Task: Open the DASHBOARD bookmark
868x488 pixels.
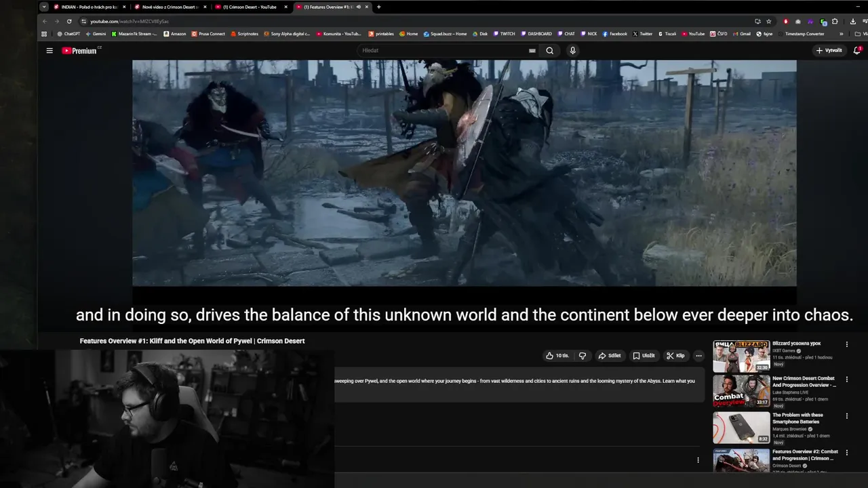Action: 536,34
